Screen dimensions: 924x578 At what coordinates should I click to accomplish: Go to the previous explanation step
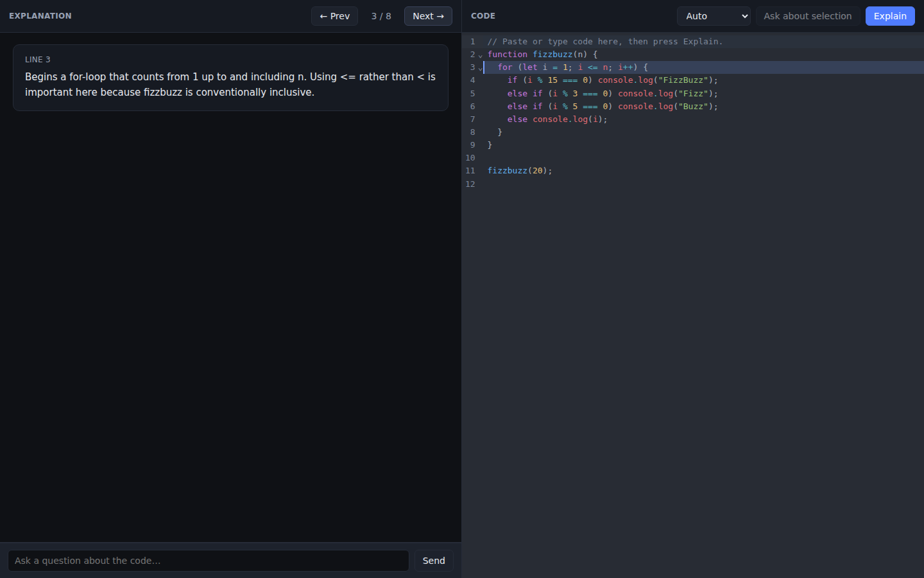334,16
